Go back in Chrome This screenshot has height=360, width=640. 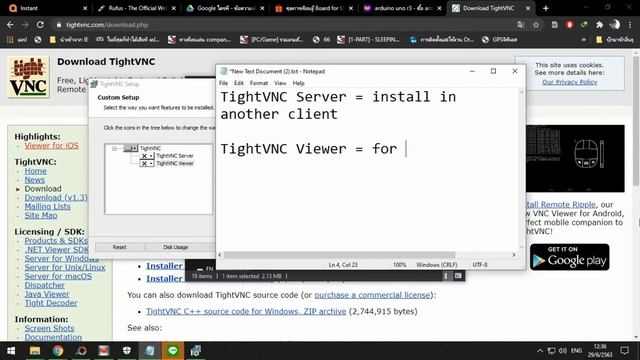(10, 25)
